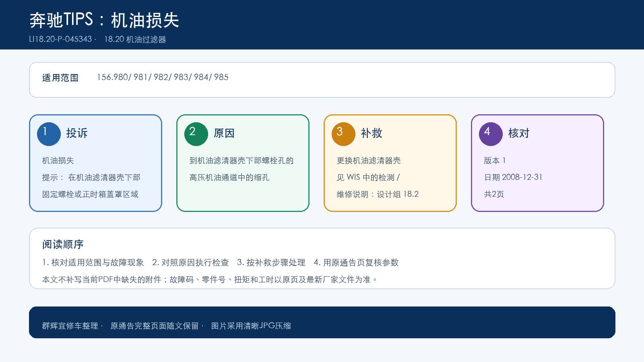Click step 3. 按补救步骤处理

(x=271, y=263)
